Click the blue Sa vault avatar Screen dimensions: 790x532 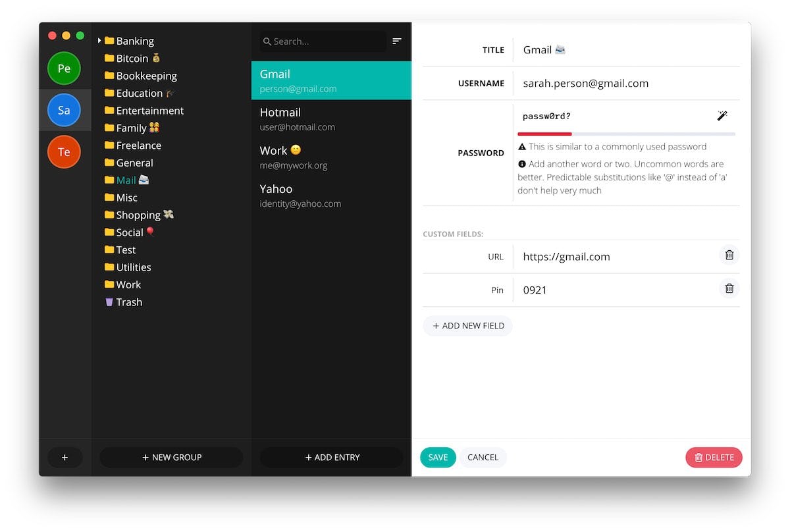(x=64, y=111)
